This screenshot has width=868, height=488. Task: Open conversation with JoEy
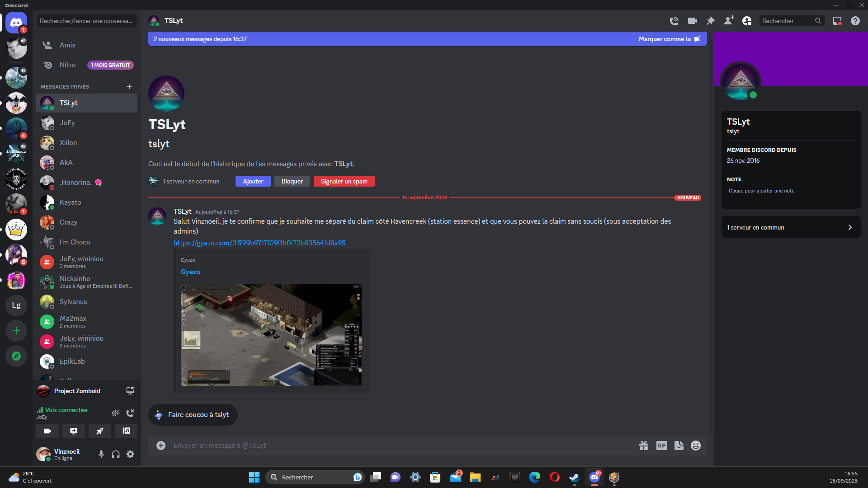pos(87,123)
